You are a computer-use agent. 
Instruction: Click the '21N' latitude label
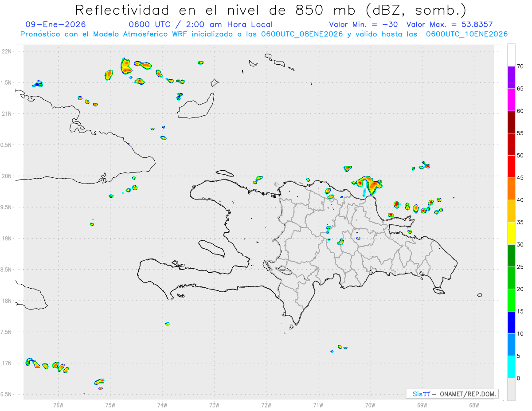click(x=8, y=114)
